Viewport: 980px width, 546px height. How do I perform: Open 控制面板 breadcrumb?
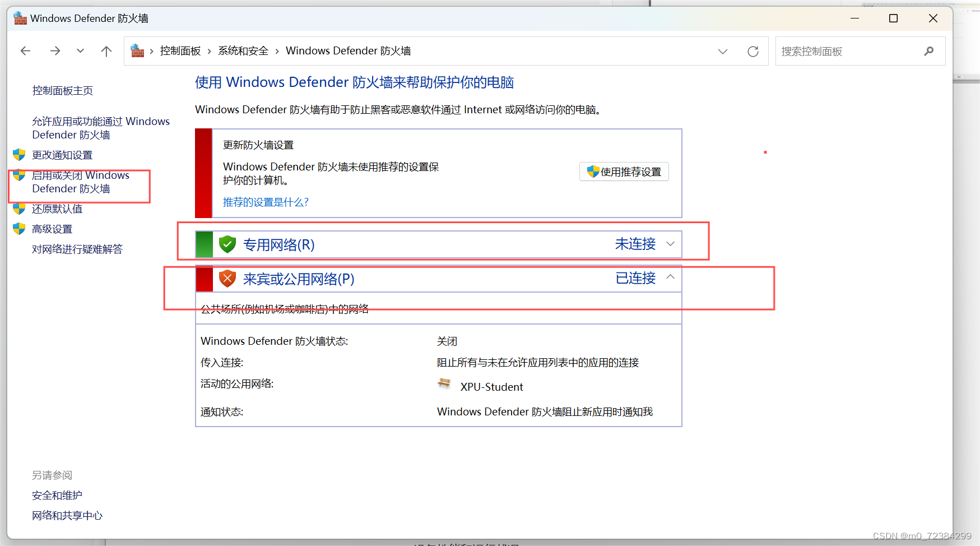(x=180, y=51)
